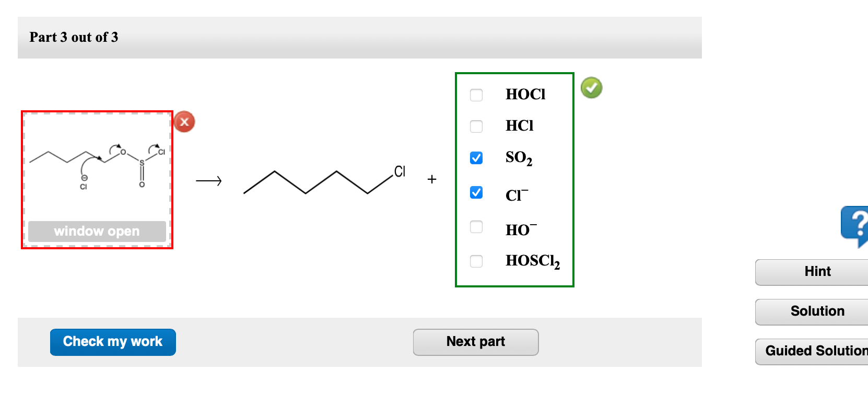This screenshot has height=393, width=868.
Task: Open a Hint for this problem
Action: 817,272
